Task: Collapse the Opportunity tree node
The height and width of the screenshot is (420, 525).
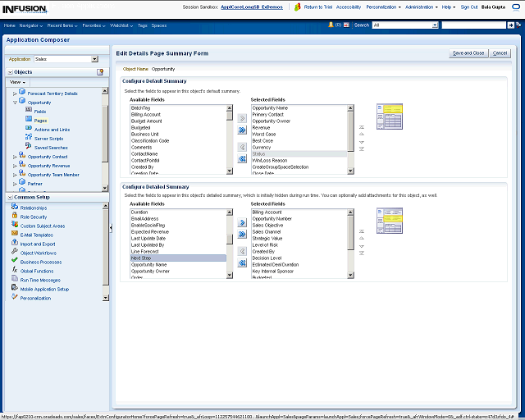Action: 15,103
